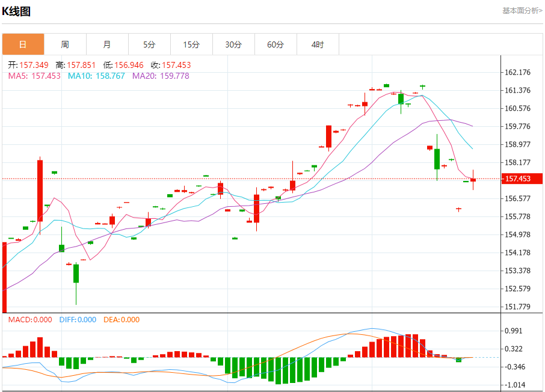Screen dimensions: 545x392
Task: Click the red 157.453 current price label
Action: pos(522,179)
